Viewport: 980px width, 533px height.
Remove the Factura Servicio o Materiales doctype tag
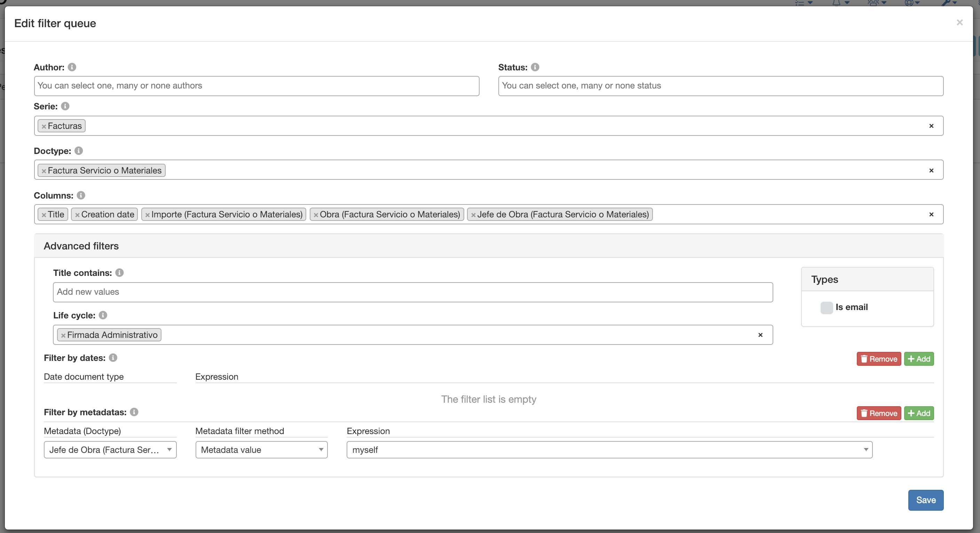pos(45,170)
